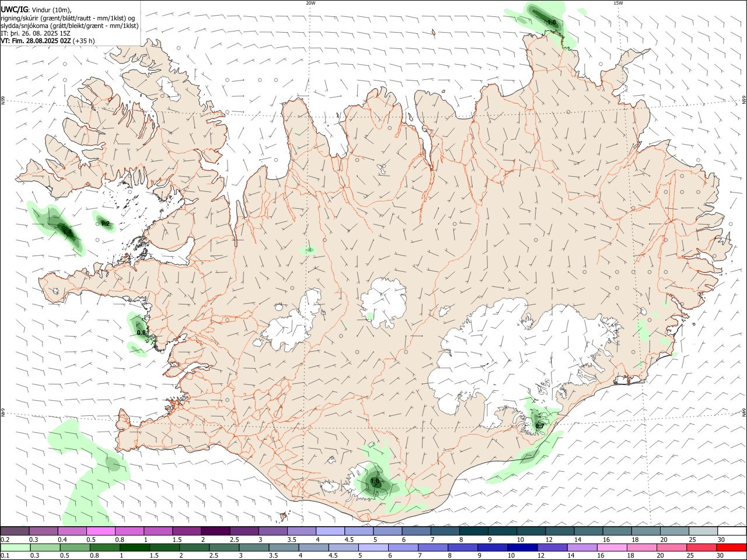
Task: Click the crimson 25 mm rain legend swatch
Action: coord(702,548)
